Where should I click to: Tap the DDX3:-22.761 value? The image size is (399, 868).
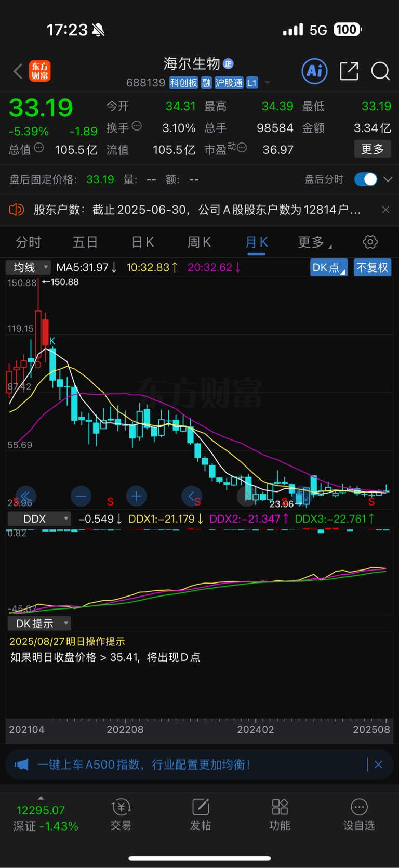point(335,519)
